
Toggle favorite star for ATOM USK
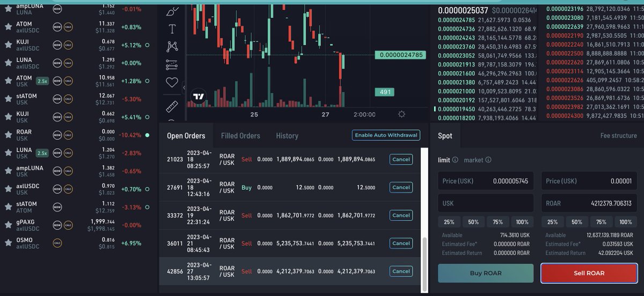(8, 82)
